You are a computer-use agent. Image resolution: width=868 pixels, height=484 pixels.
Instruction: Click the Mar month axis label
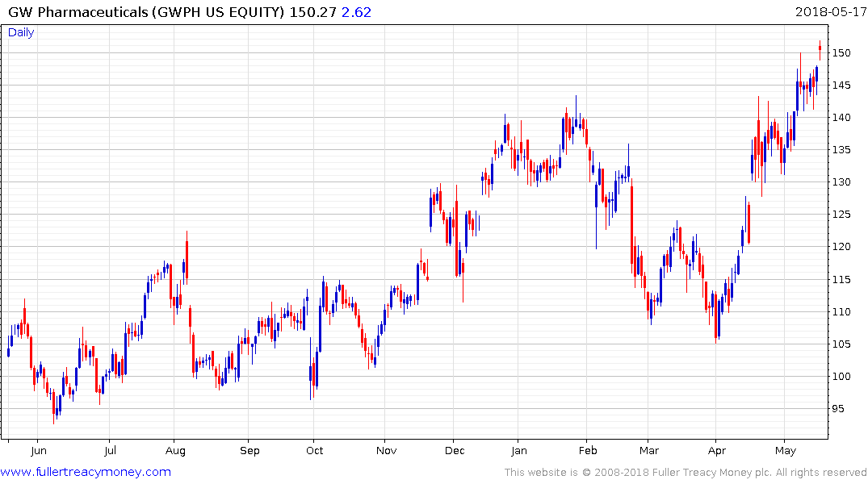[x=649, y=450]
